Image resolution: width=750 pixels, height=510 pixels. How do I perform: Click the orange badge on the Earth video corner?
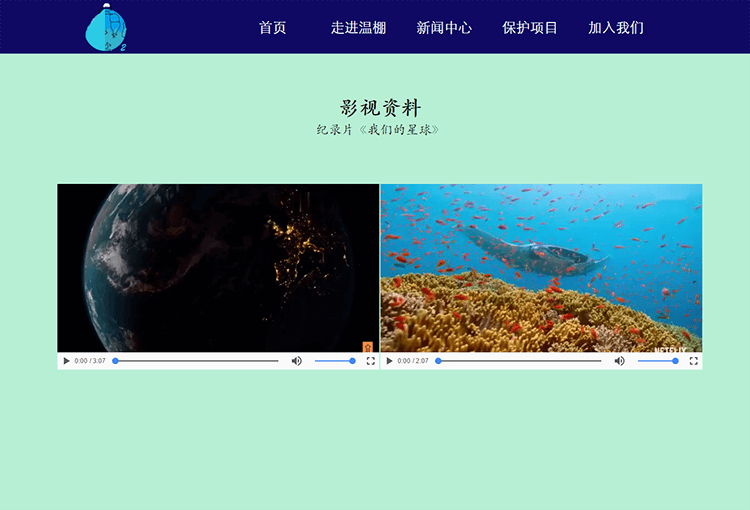point(367,346)
